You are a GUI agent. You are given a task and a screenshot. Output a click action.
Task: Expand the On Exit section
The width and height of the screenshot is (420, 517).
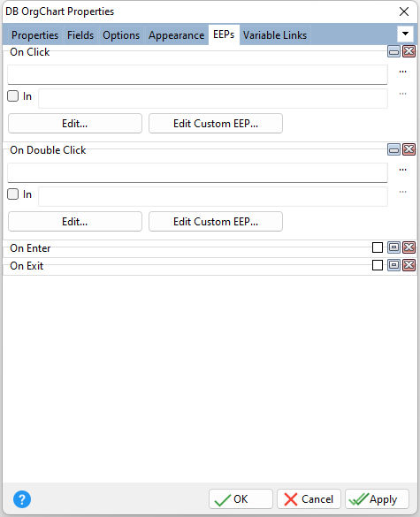pyautogui.click(x=393, y=265)
